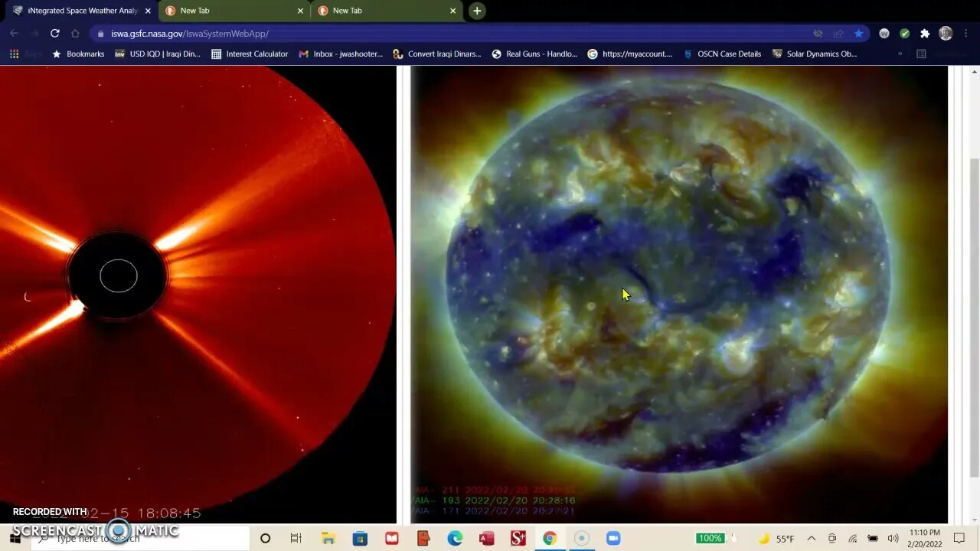
Task: Open the red S+ app on taskbar
Action: click(x=518, y=538)
